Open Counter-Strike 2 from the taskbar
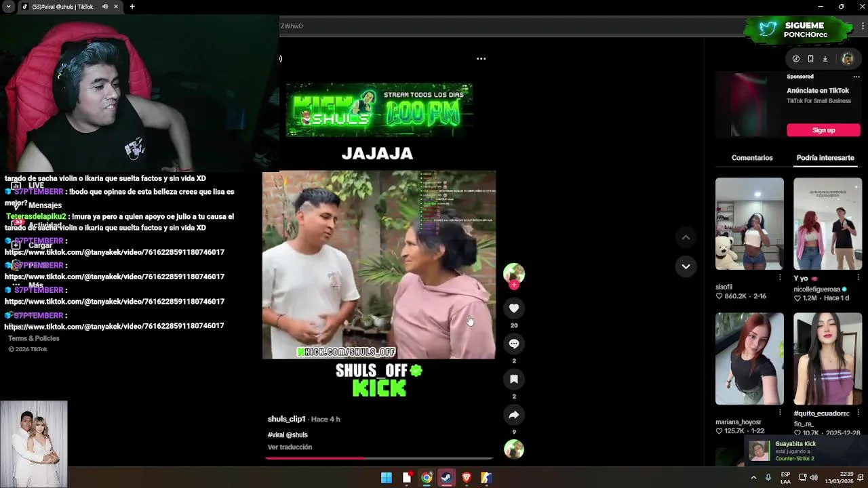Screen dimensions: 868x488 pyautogui.click(x=486, y=478)
